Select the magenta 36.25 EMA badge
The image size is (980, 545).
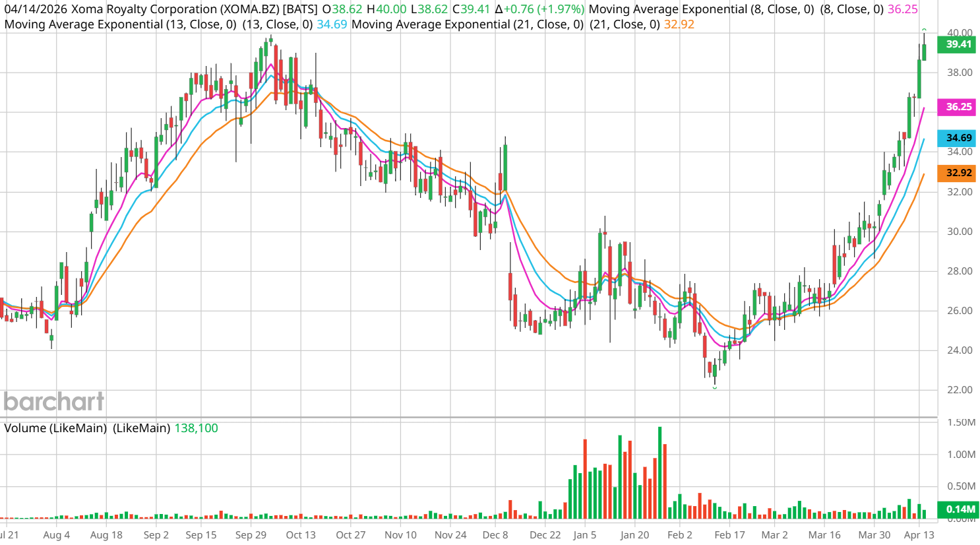[x=958, y=107]
